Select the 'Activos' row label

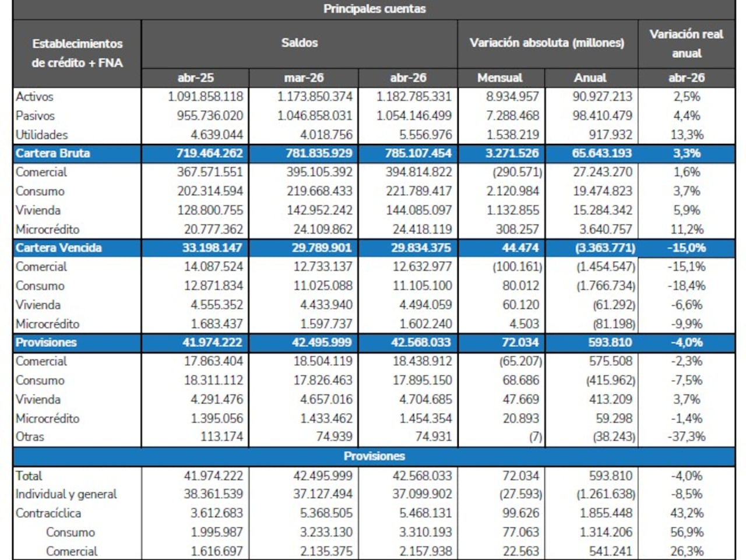click(34, 97)
